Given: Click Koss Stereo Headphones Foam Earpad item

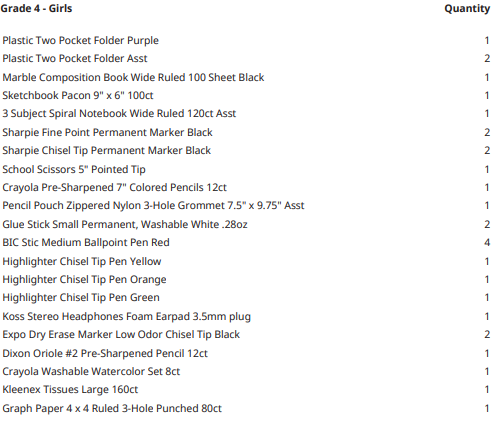Looking at the screenshot, I should pos(126,317).
